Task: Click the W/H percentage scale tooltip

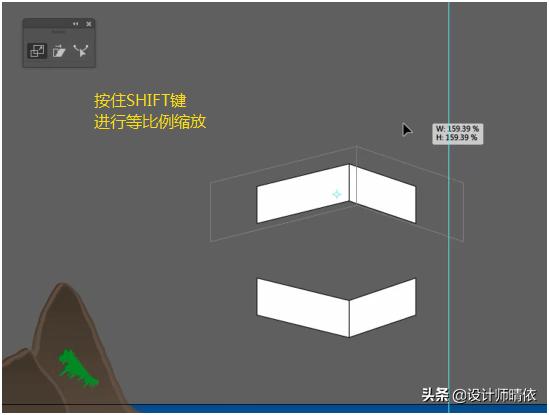Action: coord(458,133)
